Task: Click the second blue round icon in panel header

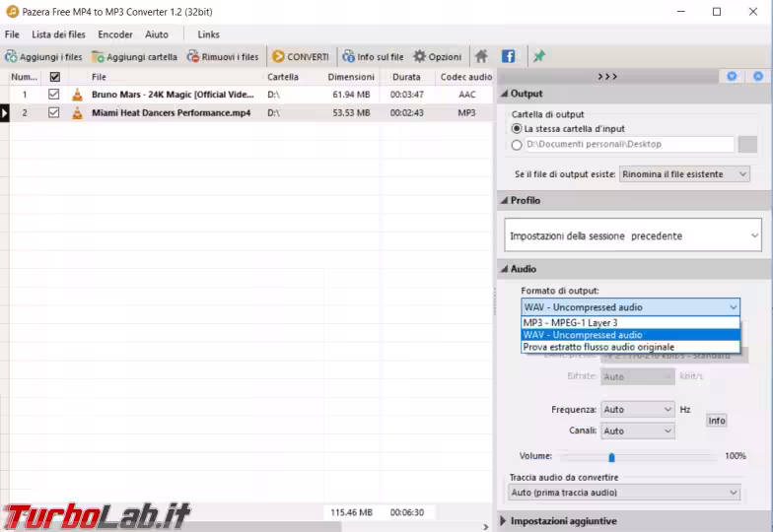Action: (758, 76)
